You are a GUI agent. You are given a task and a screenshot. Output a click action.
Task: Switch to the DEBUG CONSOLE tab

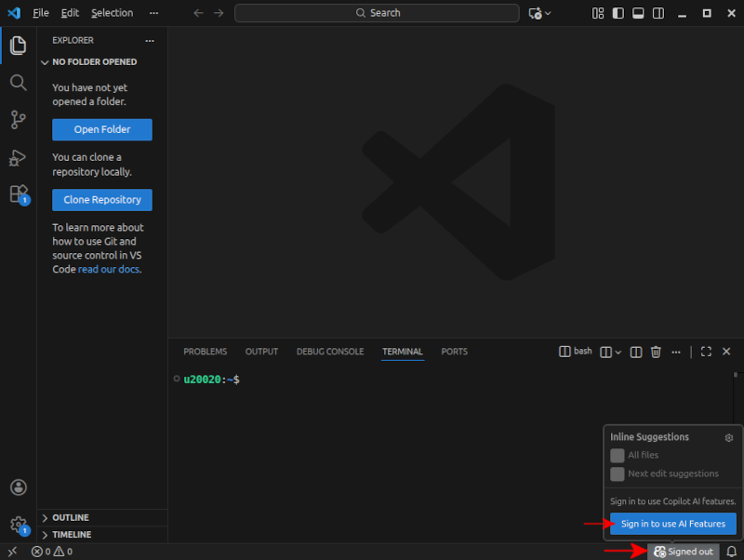[x=329, y=352]
